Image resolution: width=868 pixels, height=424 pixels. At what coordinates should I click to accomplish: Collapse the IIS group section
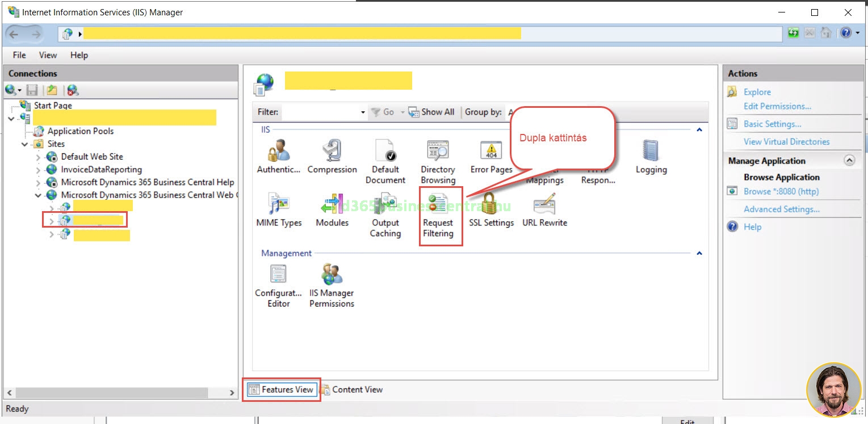[x=699, y=130]
